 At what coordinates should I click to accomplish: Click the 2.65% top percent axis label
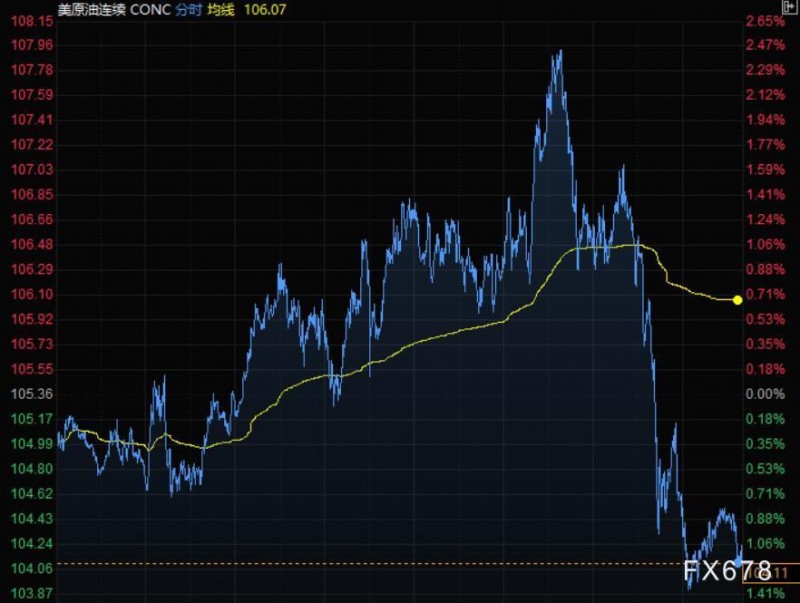(x=765, y=21)
